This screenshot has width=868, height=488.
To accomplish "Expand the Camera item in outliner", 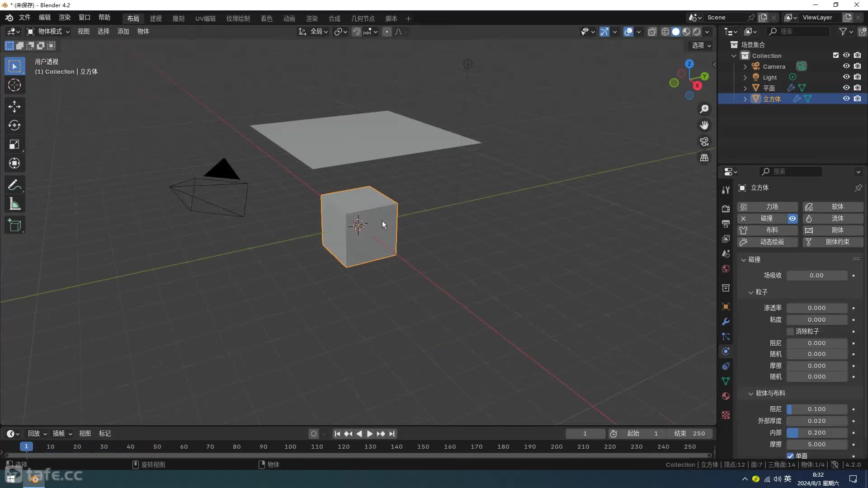I will click(x=745, y=66).
